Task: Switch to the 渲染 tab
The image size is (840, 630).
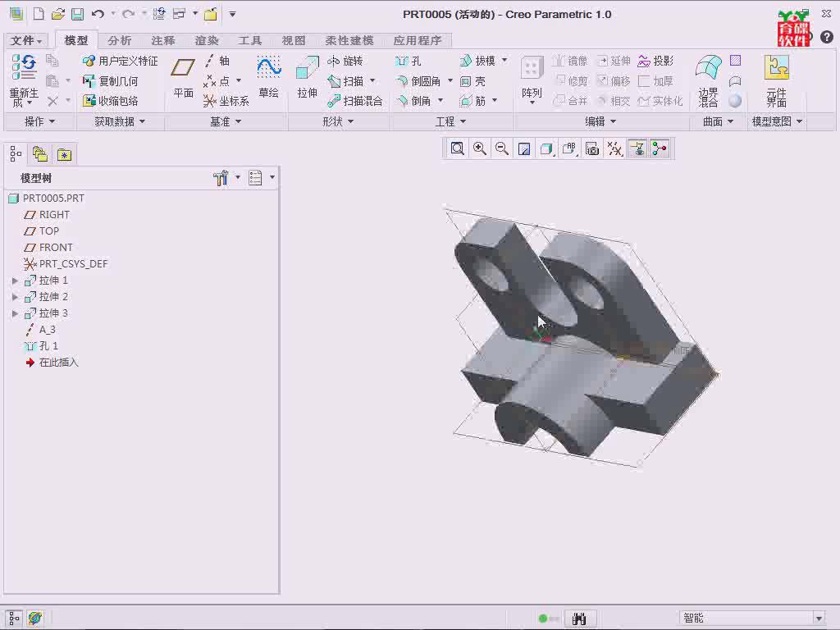Action: click(206, 40)
